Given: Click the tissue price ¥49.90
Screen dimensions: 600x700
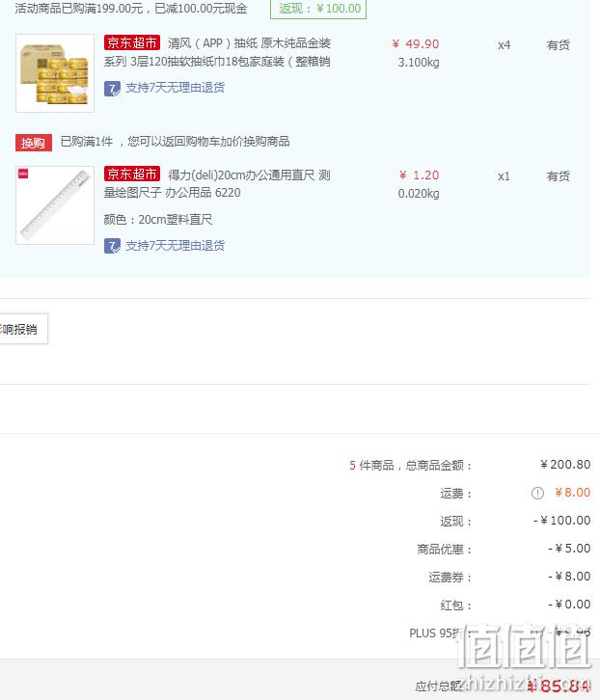Looking at the screenshot, I should 416,43.
